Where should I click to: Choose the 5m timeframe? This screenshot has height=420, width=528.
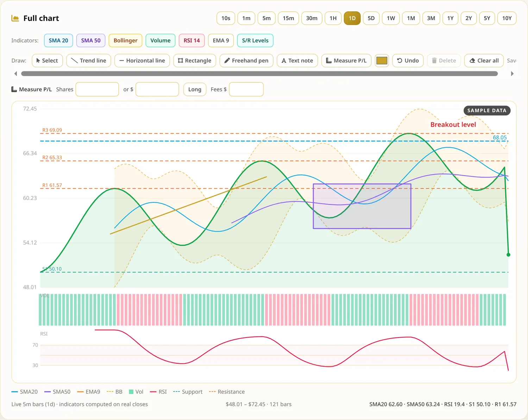(x=266, y=18)
